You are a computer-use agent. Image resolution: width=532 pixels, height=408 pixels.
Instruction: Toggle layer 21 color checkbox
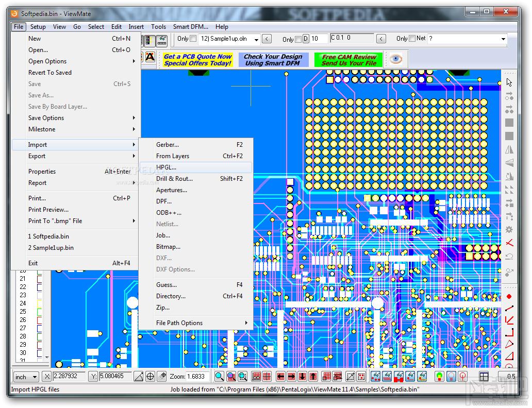(39, 279)
